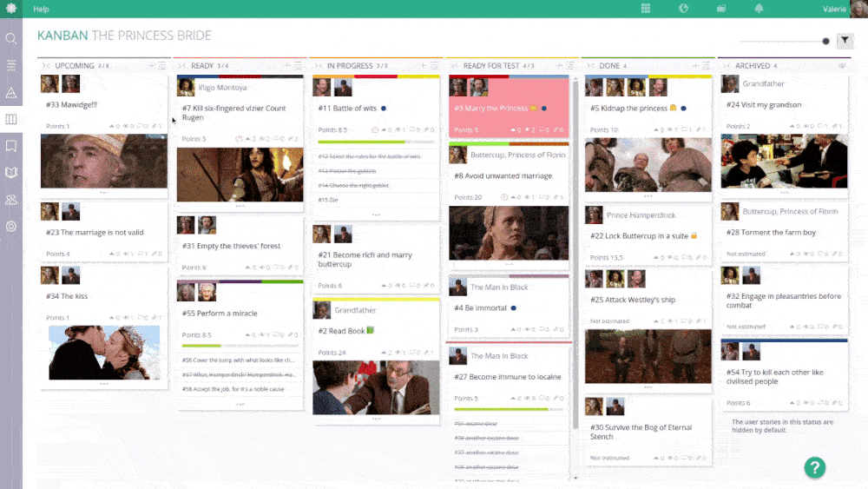Add a new story to the Ready column

pyautogui.click(x=286, y=65)
